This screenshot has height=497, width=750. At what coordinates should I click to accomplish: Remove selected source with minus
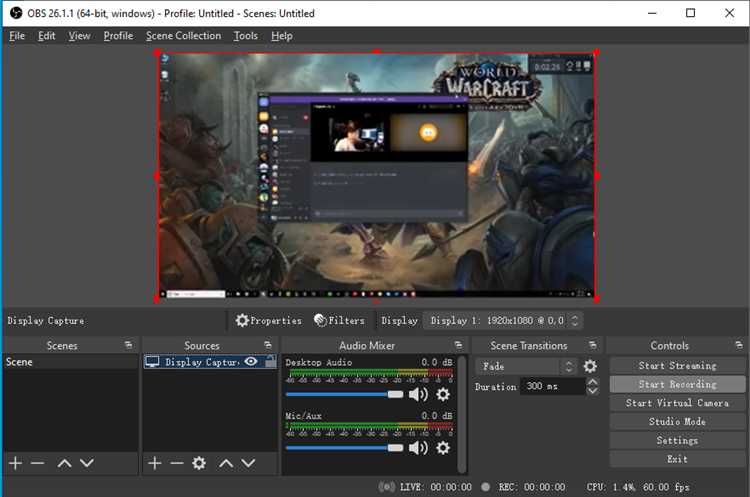(176, 463)
